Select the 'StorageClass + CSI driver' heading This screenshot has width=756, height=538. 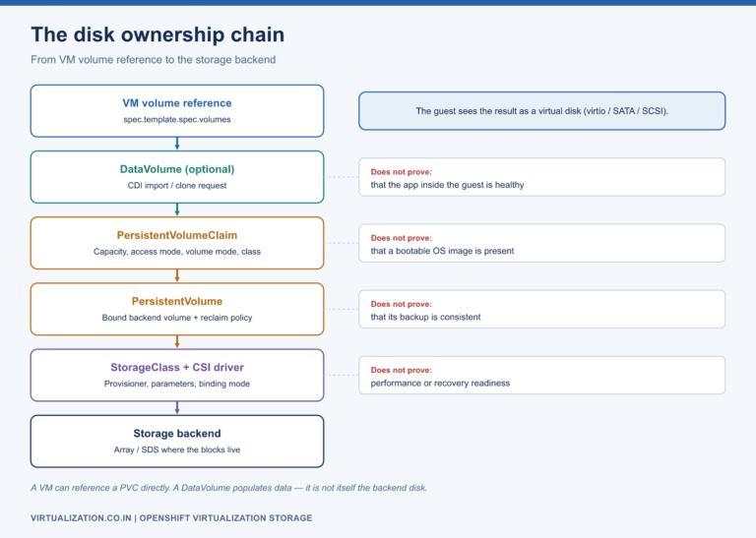(x=177, y=367)
